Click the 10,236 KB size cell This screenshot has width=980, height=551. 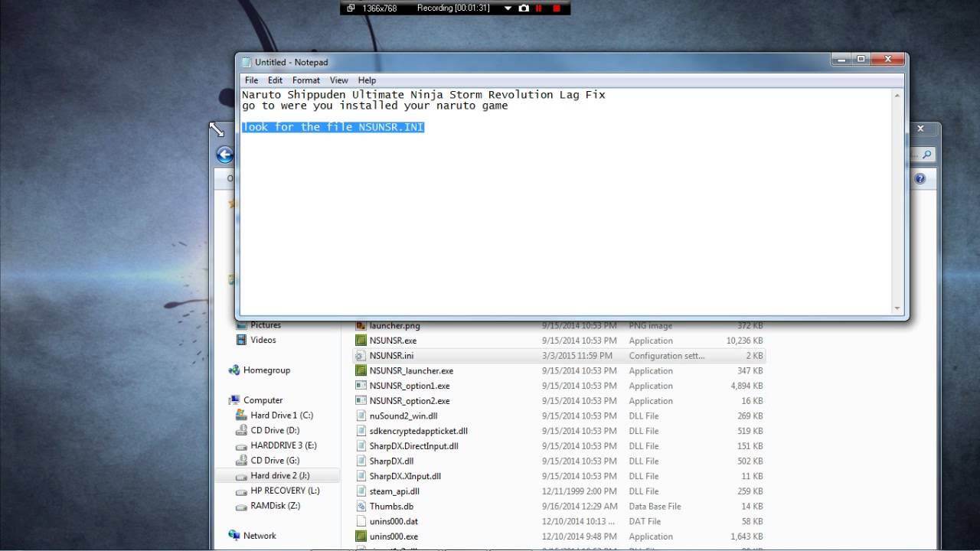[744, 341]
